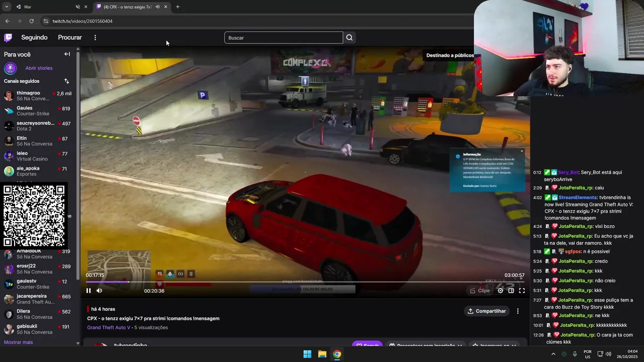
Task: Open the video options three-dot menu
Action: 518,311
